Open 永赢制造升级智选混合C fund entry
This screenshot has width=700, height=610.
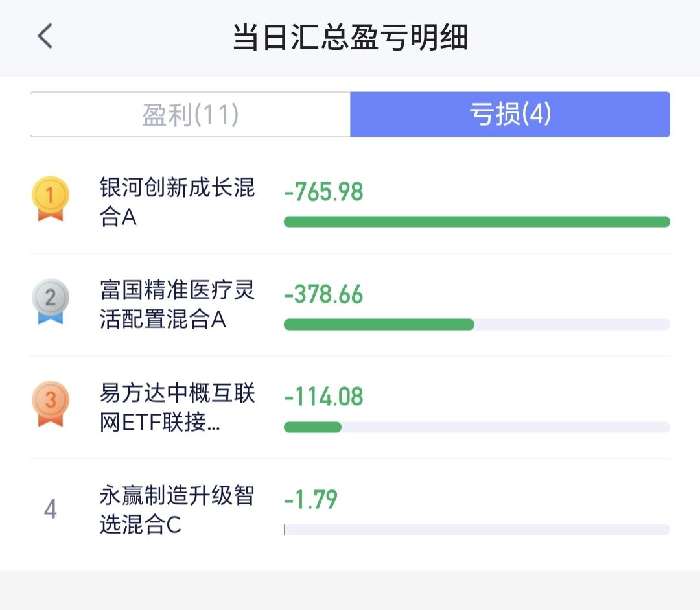(177, 510)
